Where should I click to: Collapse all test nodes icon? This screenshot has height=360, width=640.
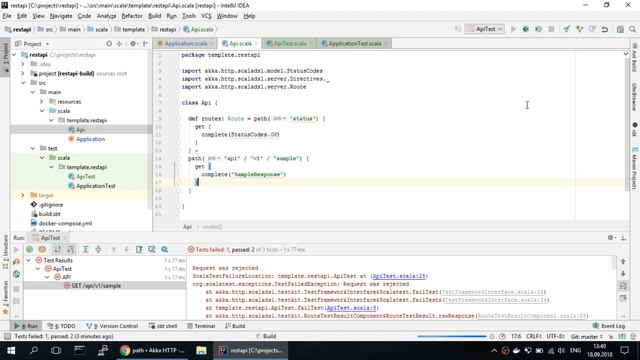[x=98, y=249]
